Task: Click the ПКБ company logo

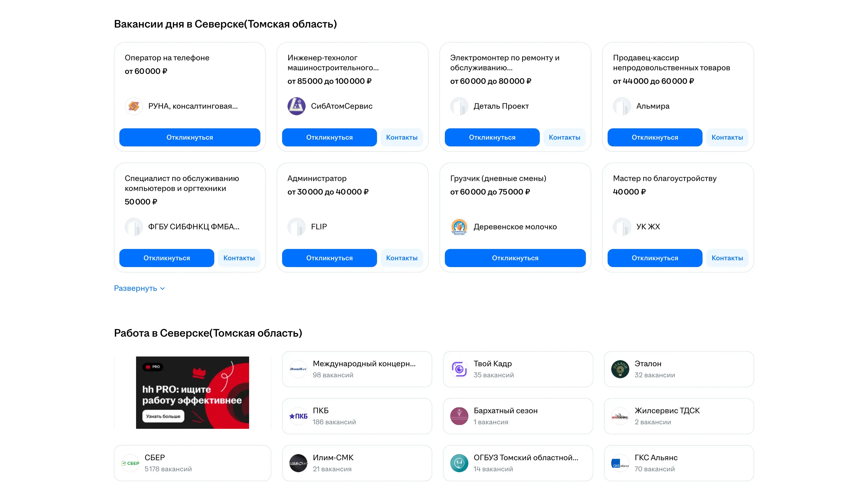Action: pyautogui.click(x=298, y=416)
